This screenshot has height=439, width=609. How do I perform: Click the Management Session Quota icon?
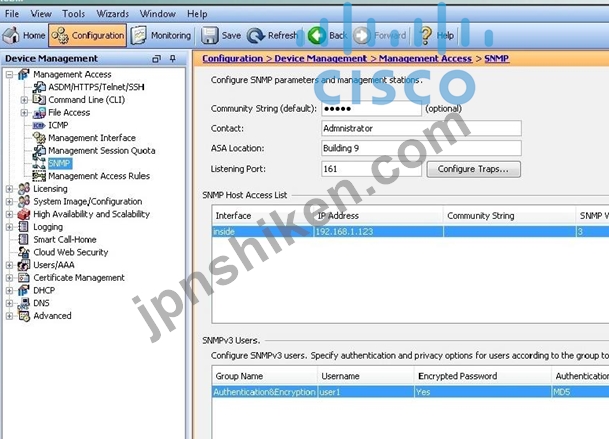coord(39,151)
